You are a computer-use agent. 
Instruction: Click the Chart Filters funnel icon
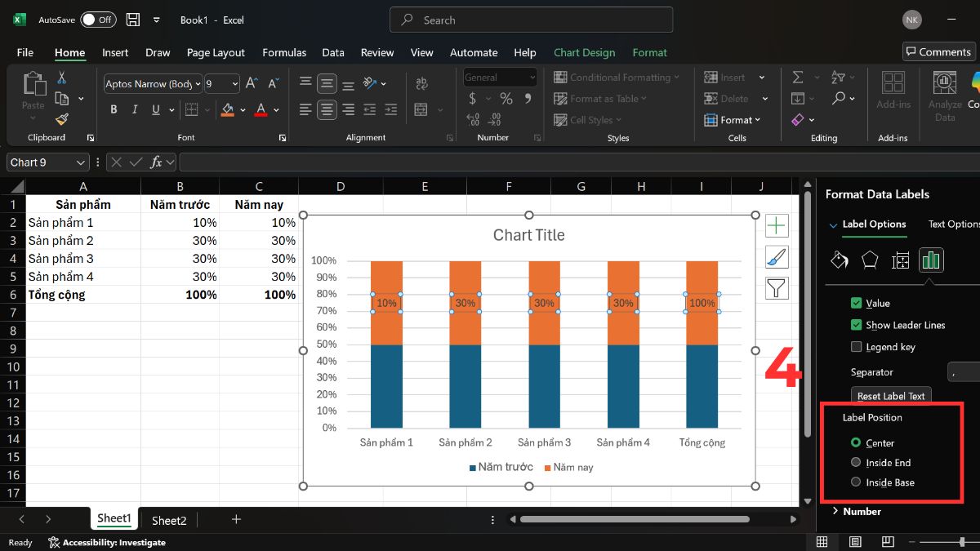pyautogui.click(x=777, y=287)
